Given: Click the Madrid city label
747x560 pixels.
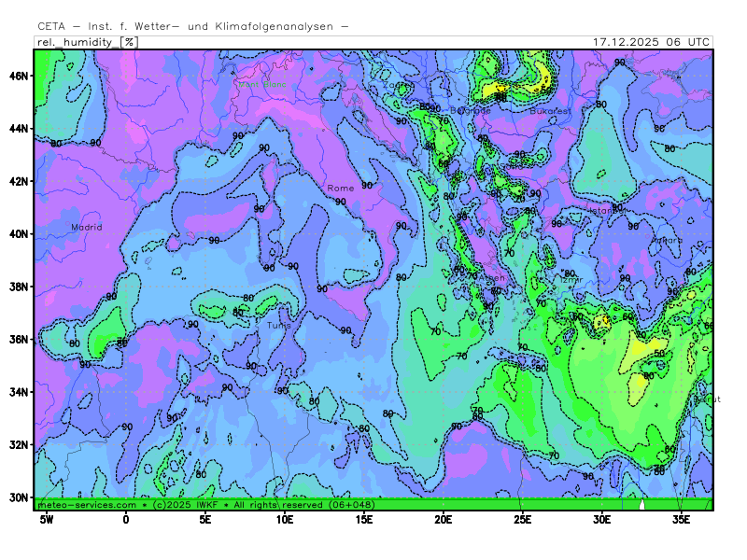Looking at the screenshot, I should pyautogui.click(x=86, y=227).
